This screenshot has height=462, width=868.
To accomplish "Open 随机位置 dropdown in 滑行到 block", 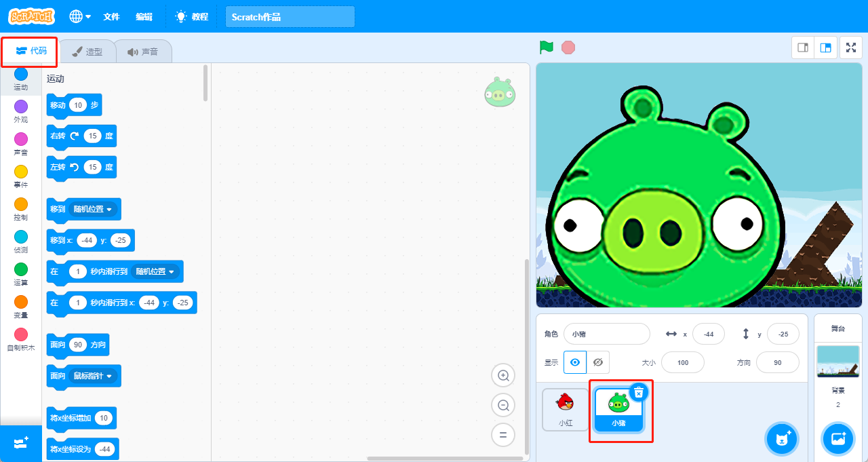I will click(x=155, y=272).
